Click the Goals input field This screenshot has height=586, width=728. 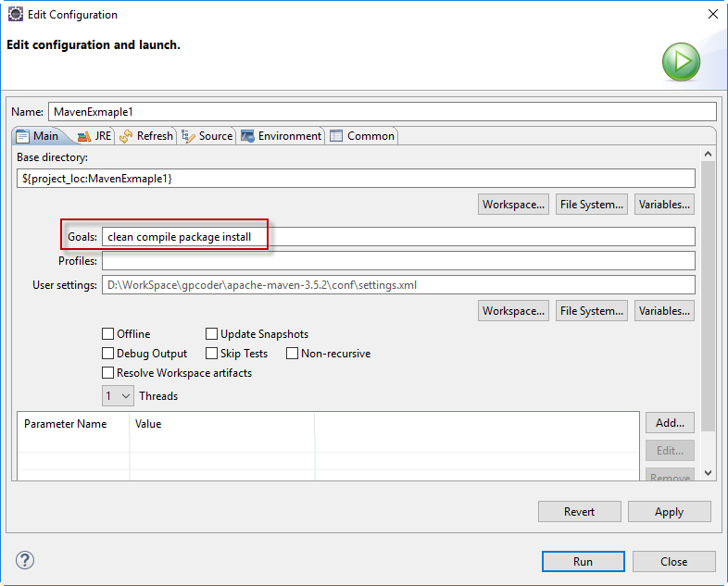click(x=398, y=237)
